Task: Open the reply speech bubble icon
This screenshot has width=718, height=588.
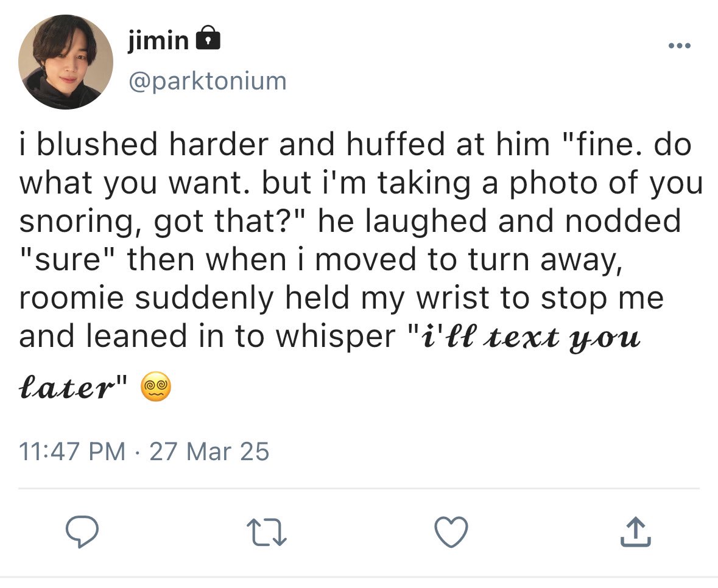Action: coord(82,532)
